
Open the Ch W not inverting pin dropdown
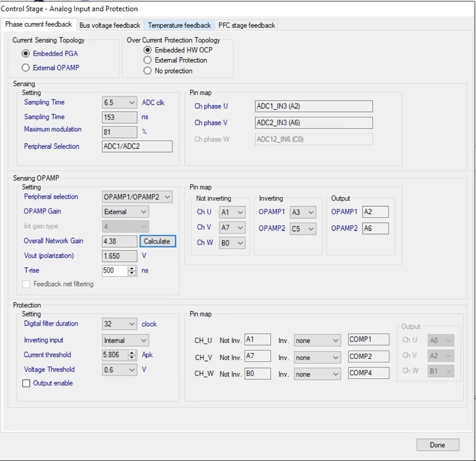click(232, 243)
